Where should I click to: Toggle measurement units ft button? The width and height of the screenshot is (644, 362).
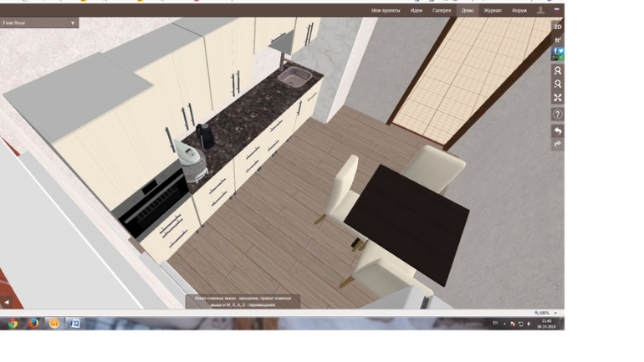pos(558,39)
